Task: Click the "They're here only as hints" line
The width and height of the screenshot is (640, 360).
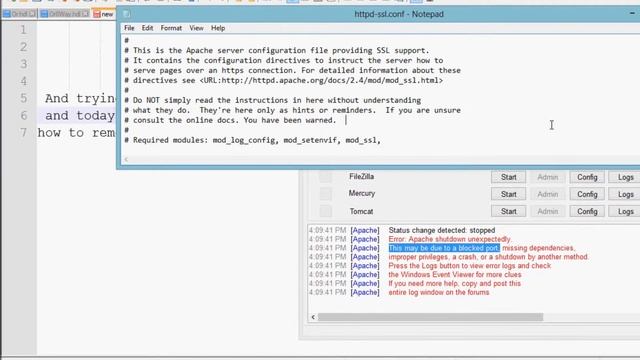Action: (292, 110)
